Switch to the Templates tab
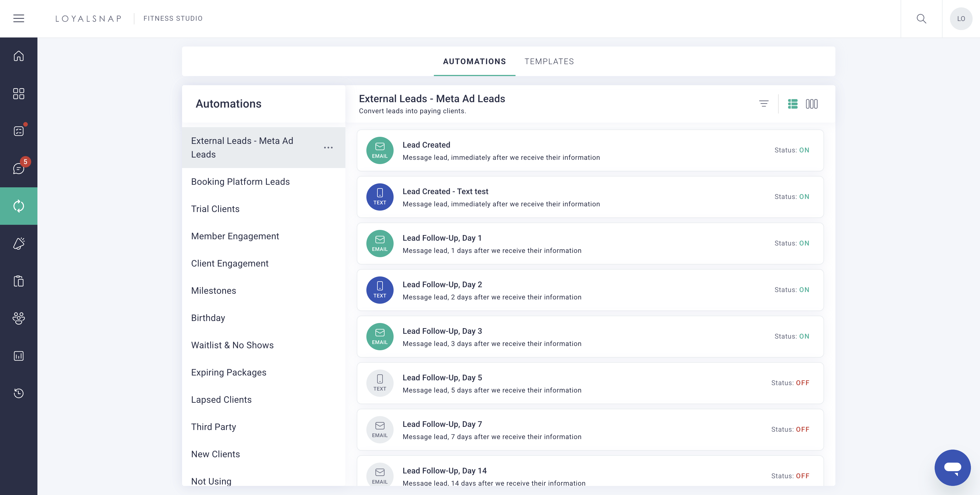Viewport: 980px width, 495px height. coord(549,61)
